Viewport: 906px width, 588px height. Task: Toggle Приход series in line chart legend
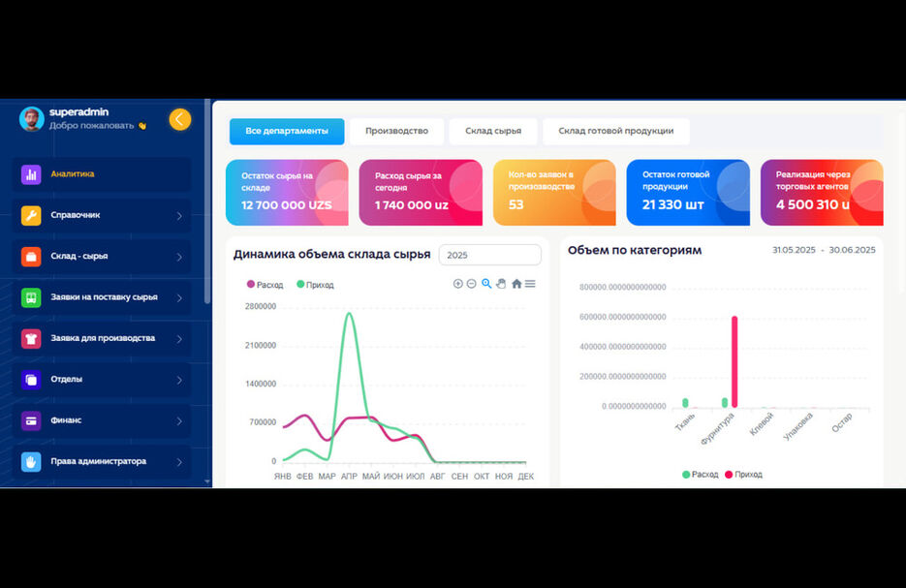tap(316, 285)
